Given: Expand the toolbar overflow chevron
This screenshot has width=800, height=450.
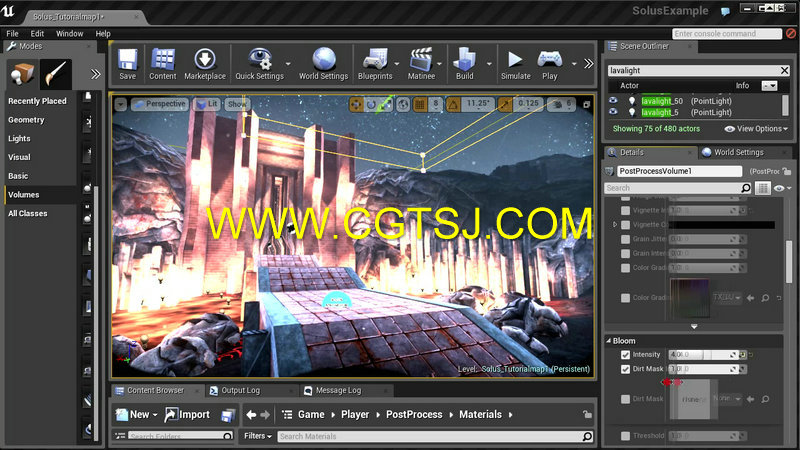Looking at the screenshot, I should coord(588,63).
